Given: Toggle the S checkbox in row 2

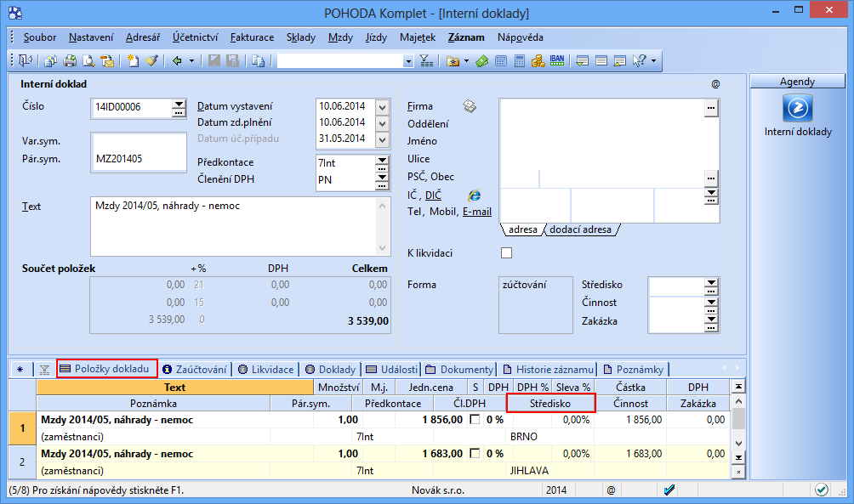Looking at the screenshot, I should point(475,453).
